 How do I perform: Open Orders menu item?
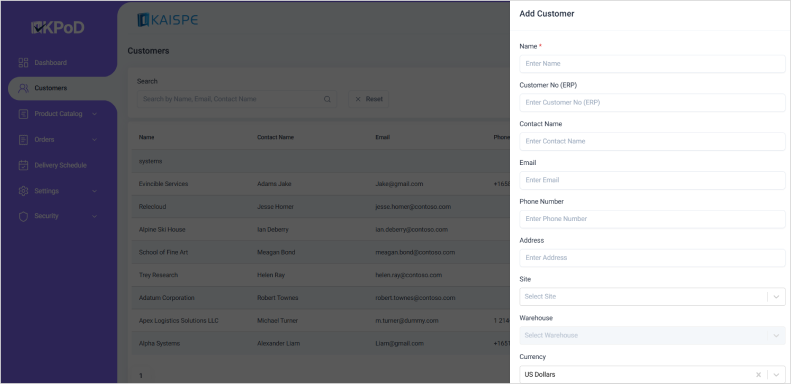point(44,140)
